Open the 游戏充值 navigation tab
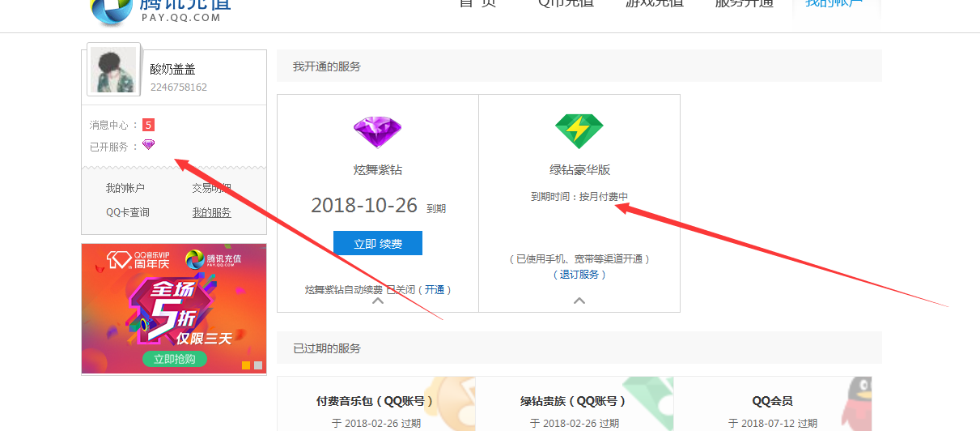The width and height of the screenshot is (980, 431). [x=655, y=3]
